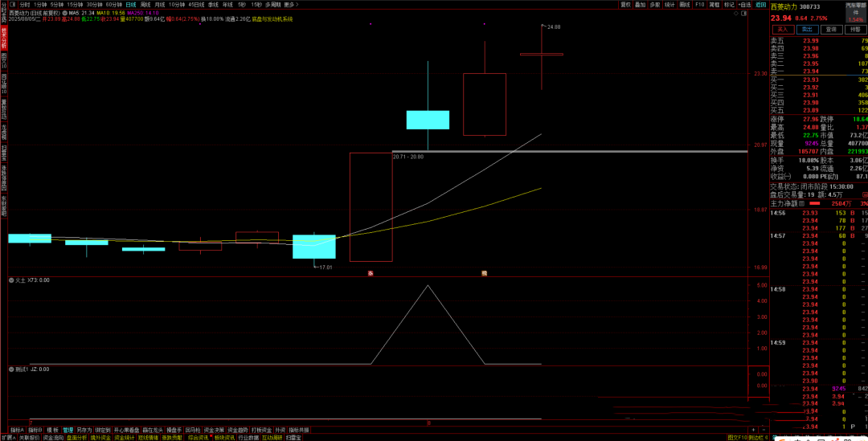The height and width of the screenshot is (441, 868).
Task: Select the 指标共振 indicator tab
Action: coord(298,430)
